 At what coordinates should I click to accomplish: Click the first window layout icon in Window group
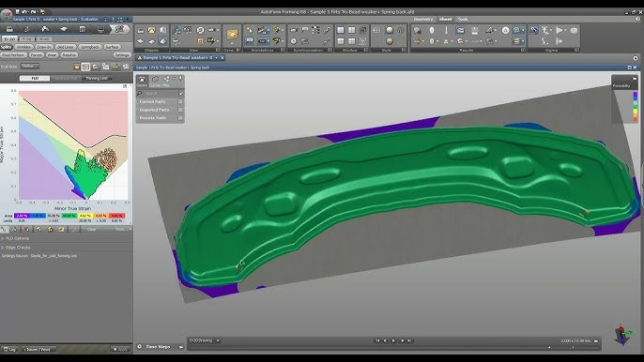(x=341, y=30)
